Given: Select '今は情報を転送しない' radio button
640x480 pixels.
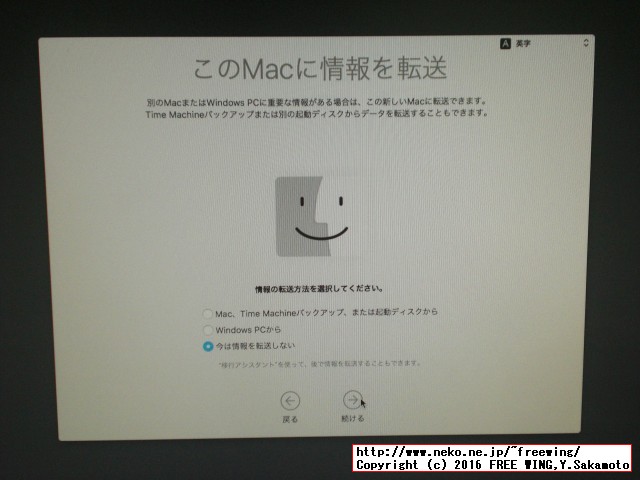Looking at the screenshot, I should coord(208,346).
